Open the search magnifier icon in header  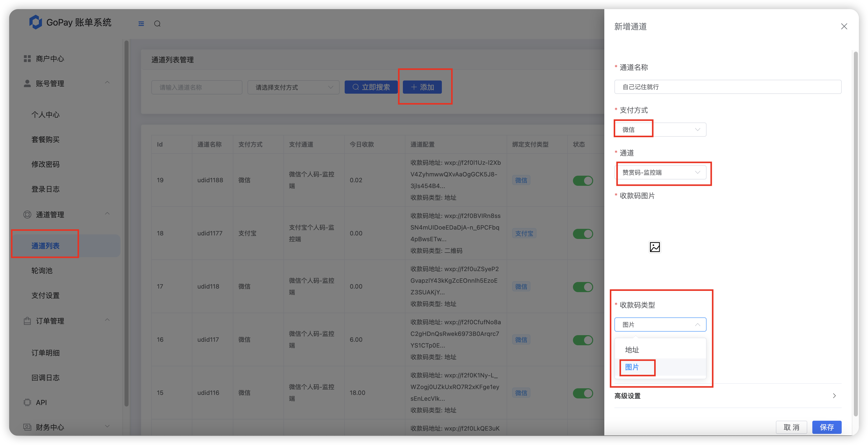tap(157, 24)
